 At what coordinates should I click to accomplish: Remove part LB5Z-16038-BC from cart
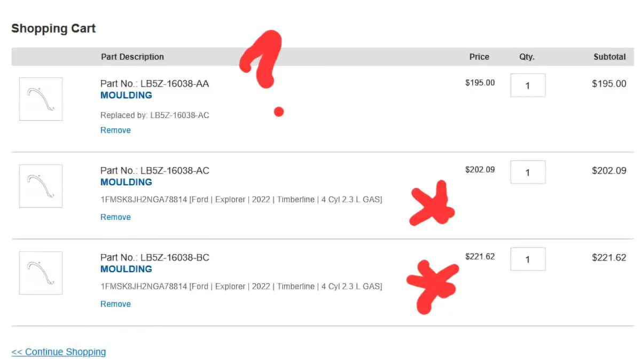tap(115, 304)
